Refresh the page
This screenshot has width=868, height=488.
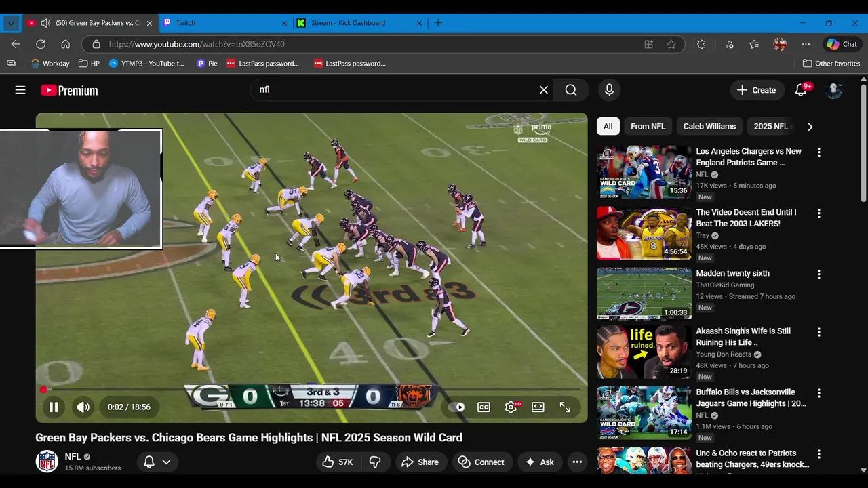click(x=41, y=44)
